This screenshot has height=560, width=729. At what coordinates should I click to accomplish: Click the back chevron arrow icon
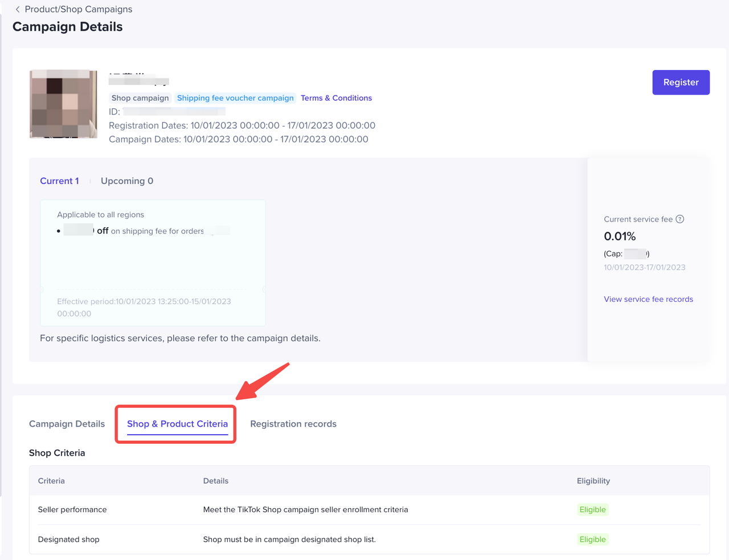tap(18, 9)
